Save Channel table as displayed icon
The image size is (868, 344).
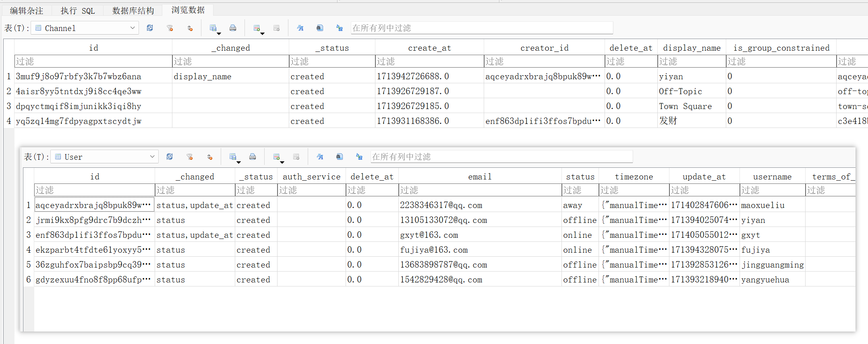coord(213,28)
